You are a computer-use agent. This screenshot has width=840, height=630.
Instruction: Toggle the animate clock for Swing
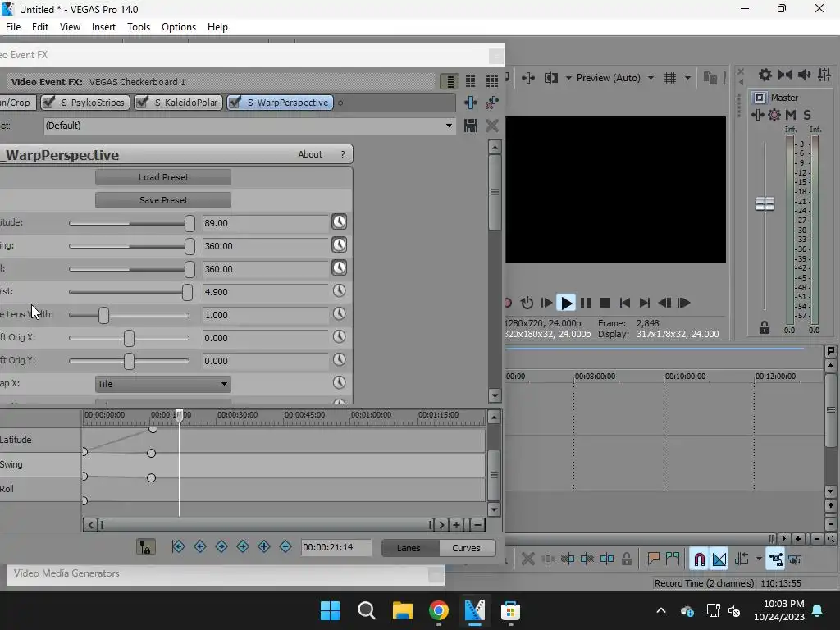coord(339,244)
